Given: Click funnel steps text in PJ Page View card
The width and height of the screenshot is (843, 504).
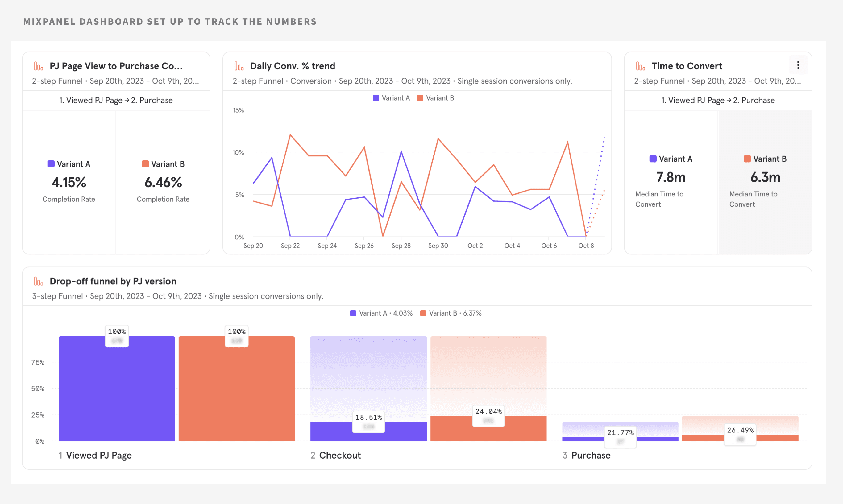Looking at the screenshot, I should coord(116,100).
